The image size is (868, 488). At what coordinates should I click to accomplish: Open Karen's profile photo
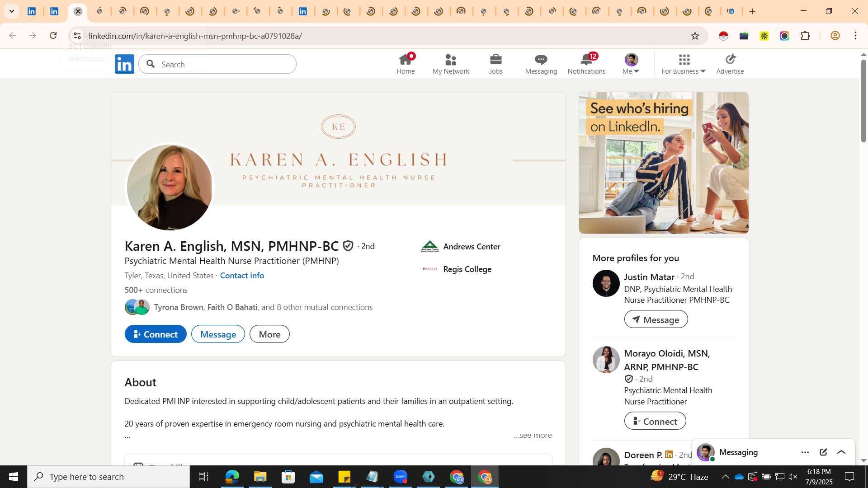170,187
